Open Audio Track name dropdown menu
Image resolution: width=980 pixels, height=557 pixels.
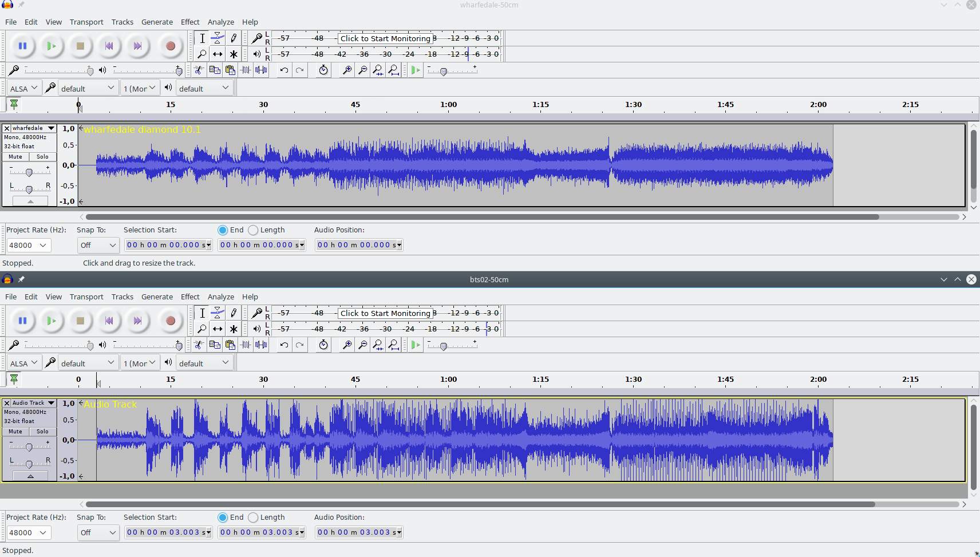coord(33,403)
